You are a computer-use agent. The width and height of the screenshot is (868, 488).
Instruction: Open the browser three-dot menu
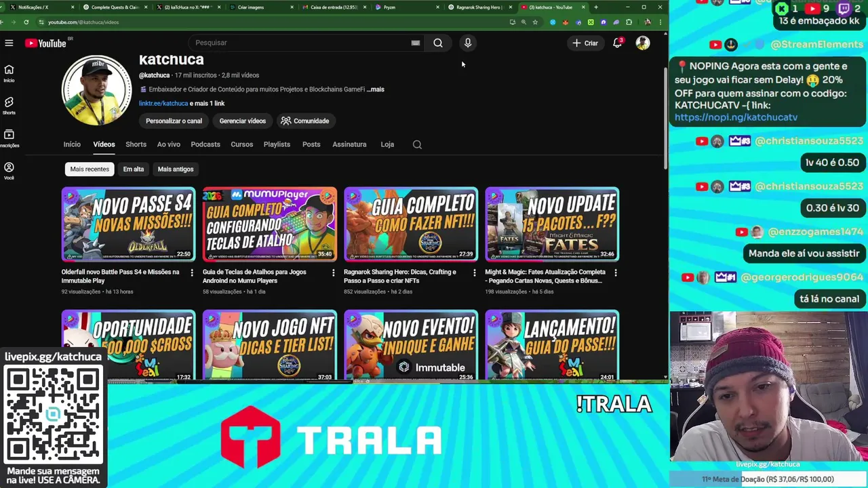pyautogui.click(x=660, y=22)
